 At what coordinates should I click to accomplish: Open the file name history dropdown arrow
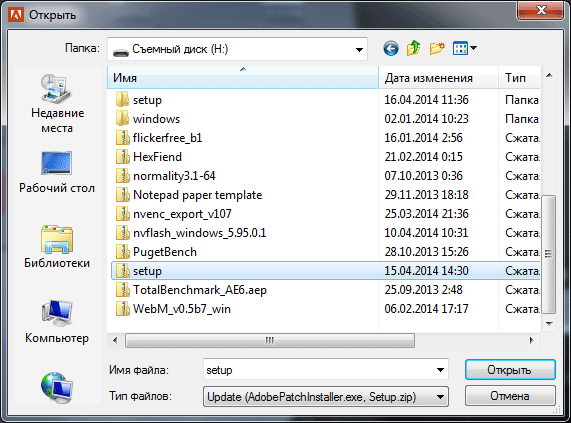(x=440, y=370)
